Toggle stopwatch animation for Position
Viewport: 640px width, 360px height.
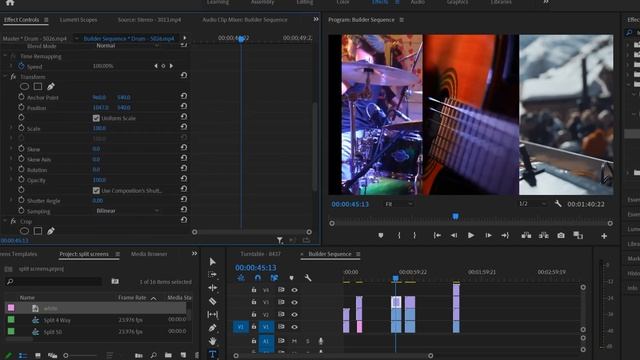[x=21, y=107]
